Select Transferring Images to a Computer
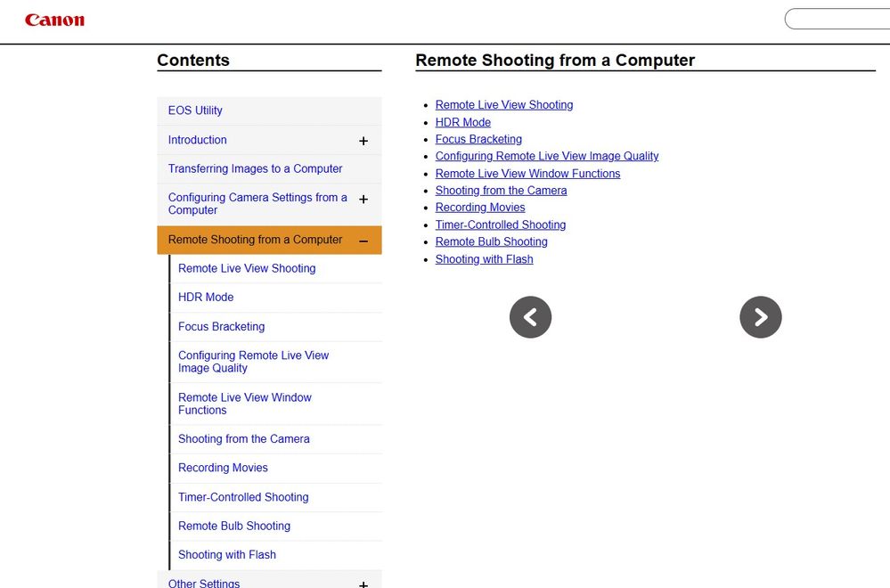The width and height of the screenshot is (890, 588). pos(255,168)
